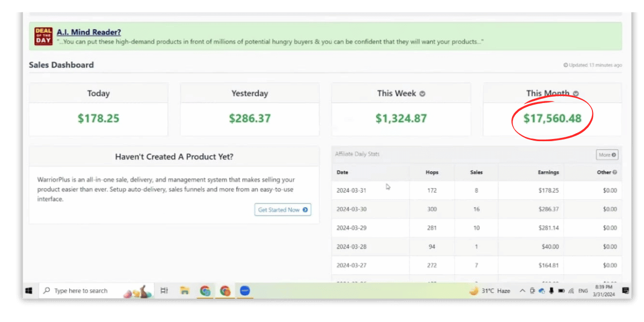
Task: Expand the This Week dropdown arrow
Action: [x=422, y=93]
